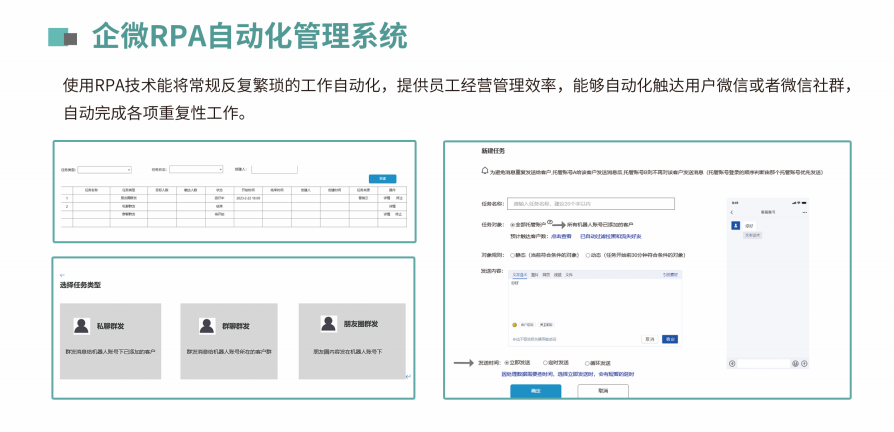Click the avatar icon on 朋友圈群发 card

(x=328, y=324)
